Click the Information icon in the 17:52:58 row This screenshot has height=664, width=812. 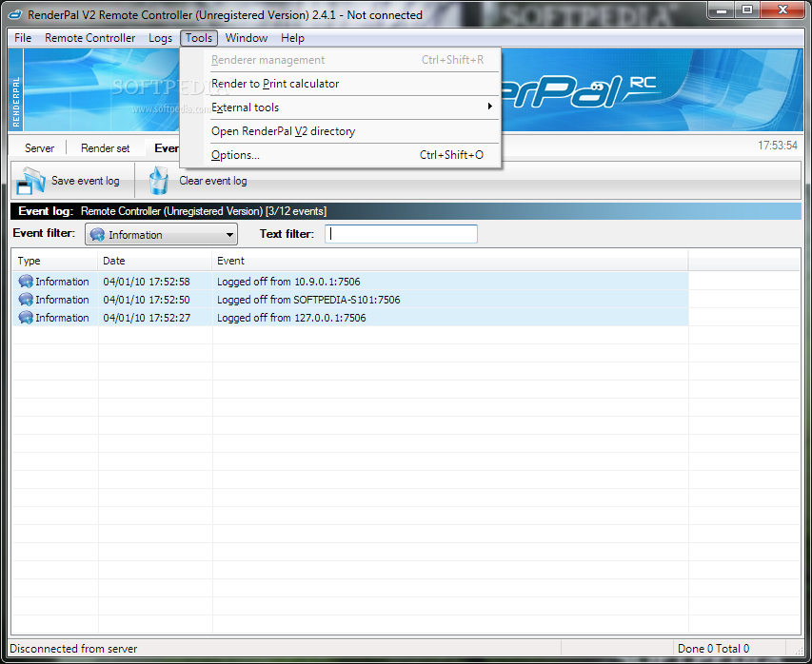(26, 282)
